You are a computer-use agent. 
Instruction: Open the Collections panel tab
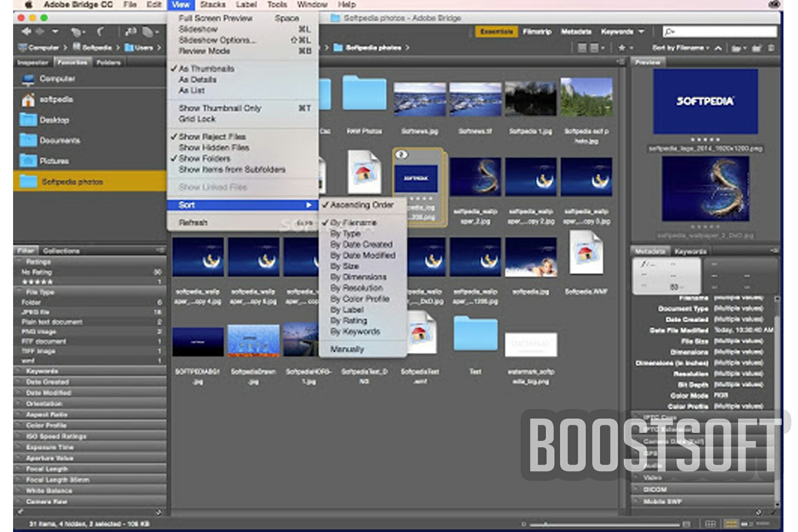pyautogui.click(x=61, y=251)
